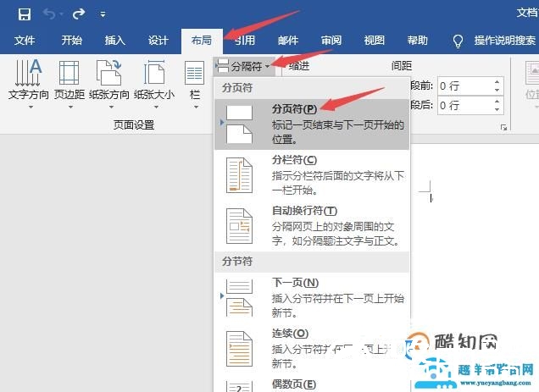Click the 分栏符 column break icon
Viewport: 539px width, 392px height.
(x=239, y=175)
